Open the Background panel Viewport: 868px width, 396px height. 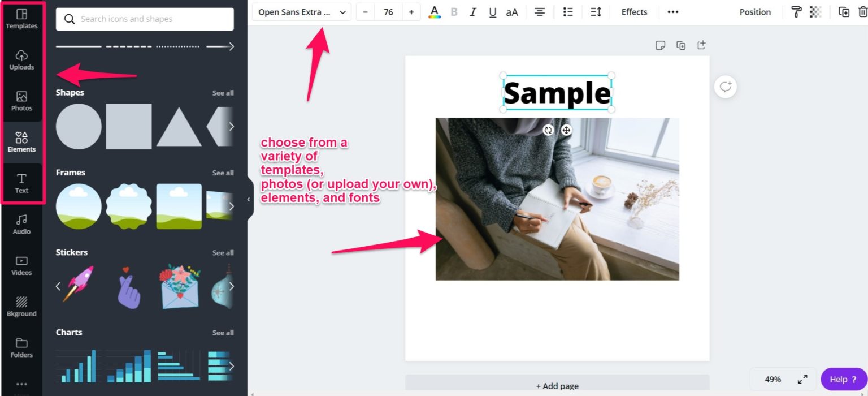[x=21, y=305]
